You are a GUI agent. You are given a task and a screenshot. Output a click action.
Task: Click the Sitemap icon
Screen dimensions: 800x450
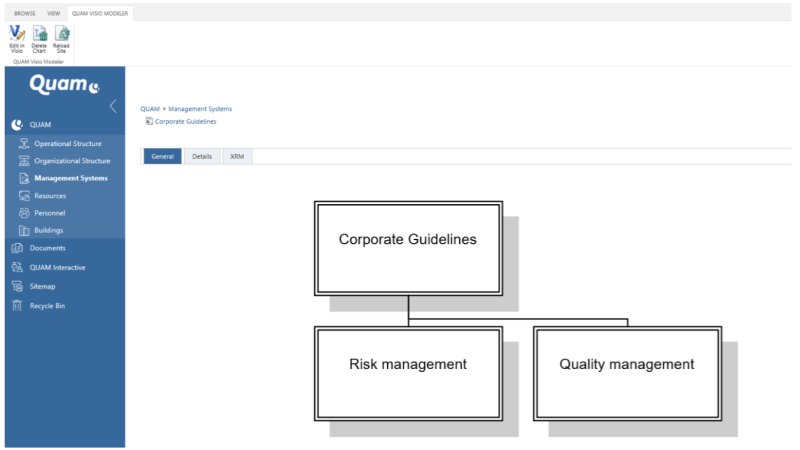pyautogui.click(x=17, y=286)
